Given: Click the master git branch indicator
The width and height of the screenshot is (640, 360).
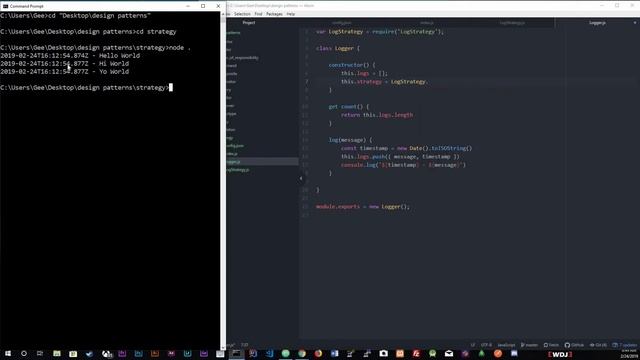Looking at the screenshot, I should point(529,345).
